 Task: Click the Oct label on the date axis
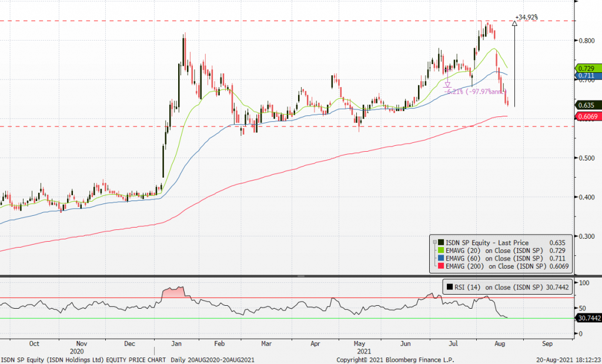tap(34, 343)
